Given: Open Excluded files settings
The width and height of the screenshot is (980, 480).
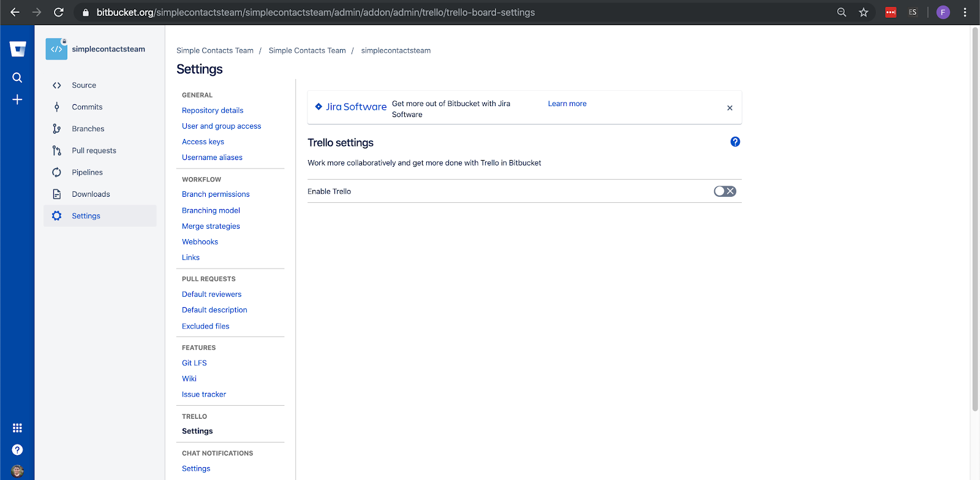Looking at the screenshot, I should click(x=205, y=326).
